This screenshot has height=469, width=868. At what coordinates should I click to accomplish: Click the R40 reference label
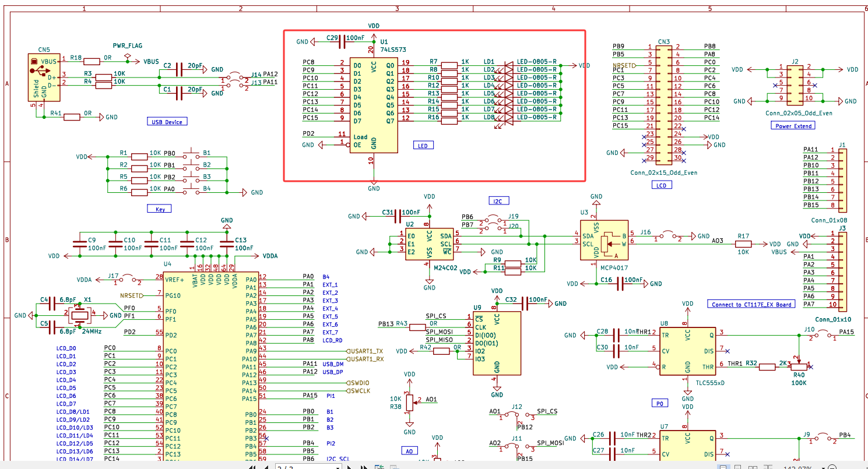pyautogui.click(x=799, y=375)
